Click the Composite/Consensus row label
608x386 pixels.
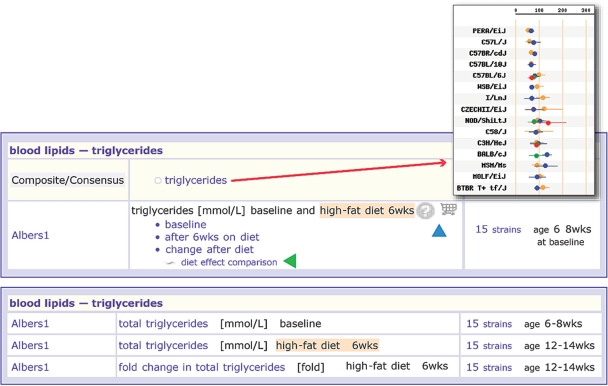point(68,180)
